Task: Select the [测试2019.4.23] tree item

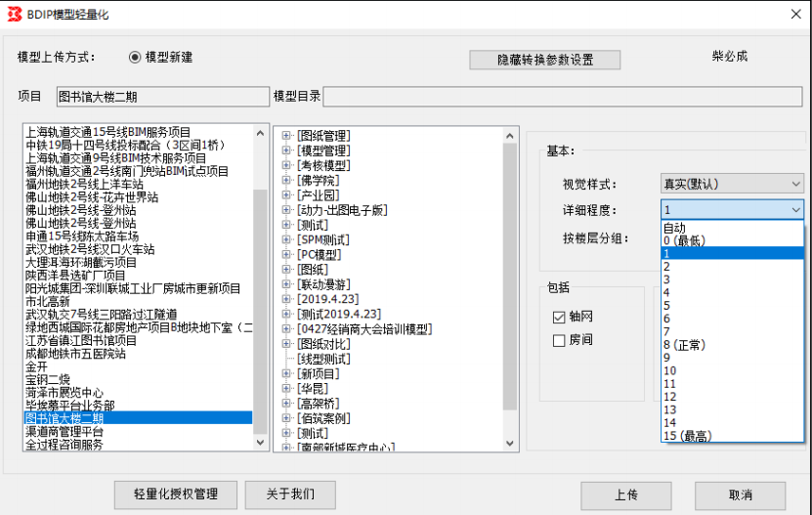Action: [x=339, y=314]
